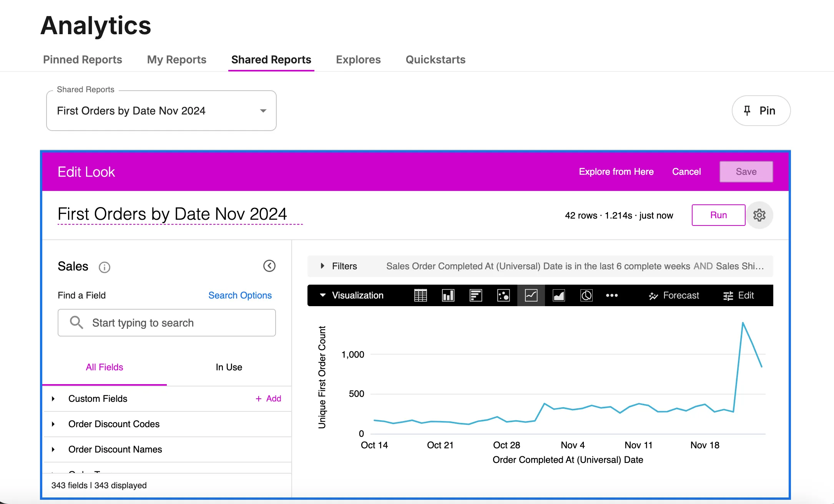Expand Order Discount Codes group
Image resolution: width=834 pixels, height=504 pixels.
click(53, 424)
